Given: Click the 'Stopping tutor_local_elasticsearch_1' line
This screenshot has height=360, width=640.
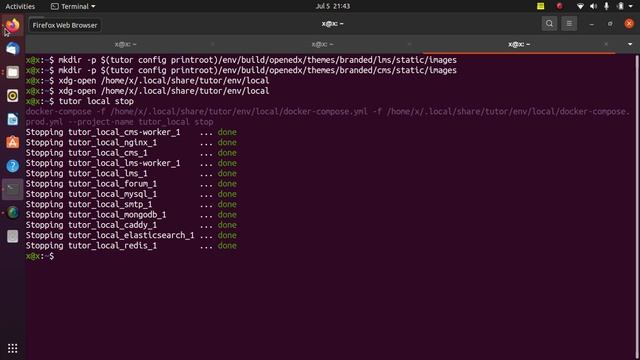Looking at the screenshot, I should point(131,235).
